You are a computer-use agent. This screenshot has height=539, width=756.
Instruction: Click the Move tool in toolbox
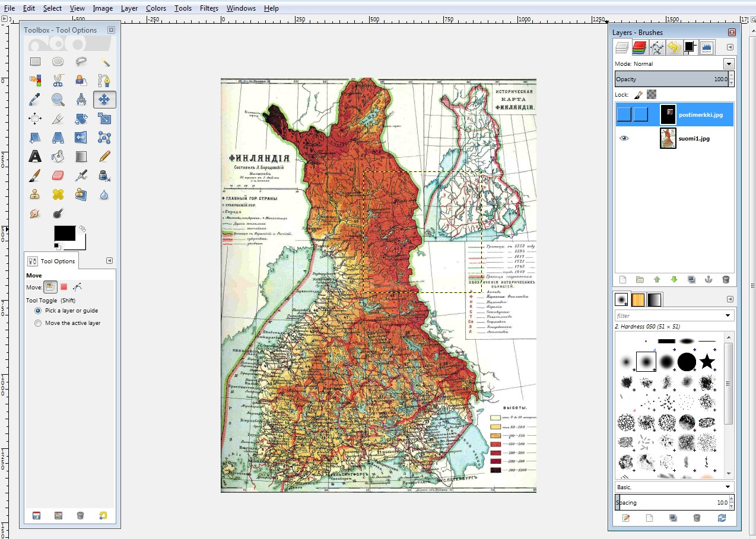pos(104,99)
